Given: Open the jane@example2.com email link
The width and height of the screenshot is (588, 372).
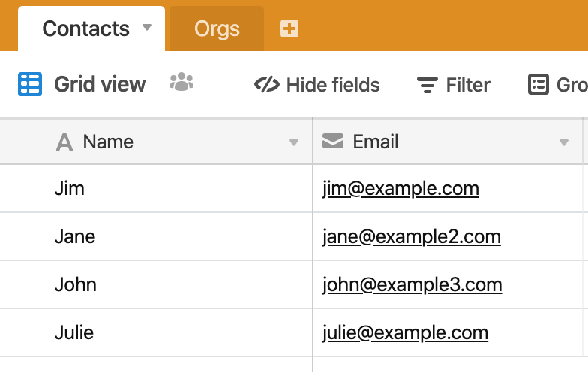Looking at the screenshot, I should coord(411,237).
